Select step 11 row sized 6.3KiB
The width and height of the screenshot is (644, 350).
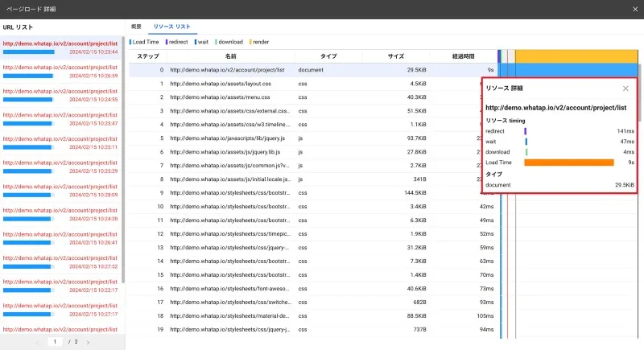(x=313, y=220)
